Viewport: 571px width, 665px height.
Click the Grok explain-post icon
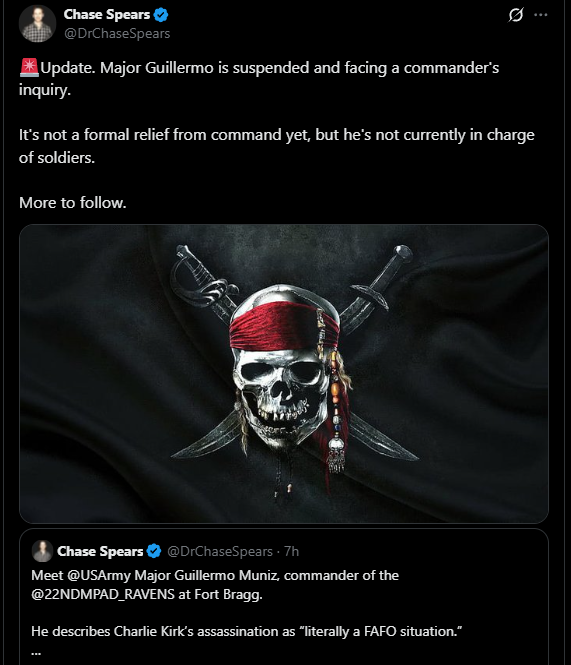(x=515, y=15)
